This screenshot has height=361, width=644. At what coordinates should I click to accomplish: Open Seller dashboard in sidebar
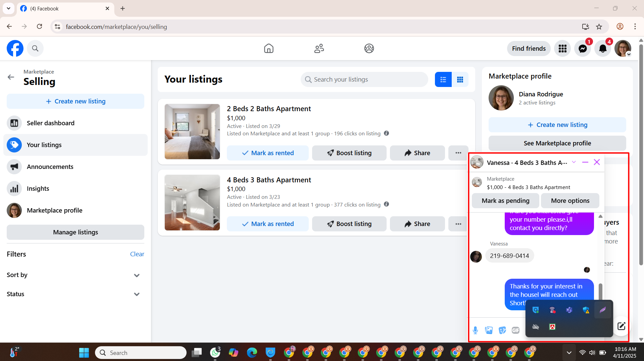pos(76,123)
